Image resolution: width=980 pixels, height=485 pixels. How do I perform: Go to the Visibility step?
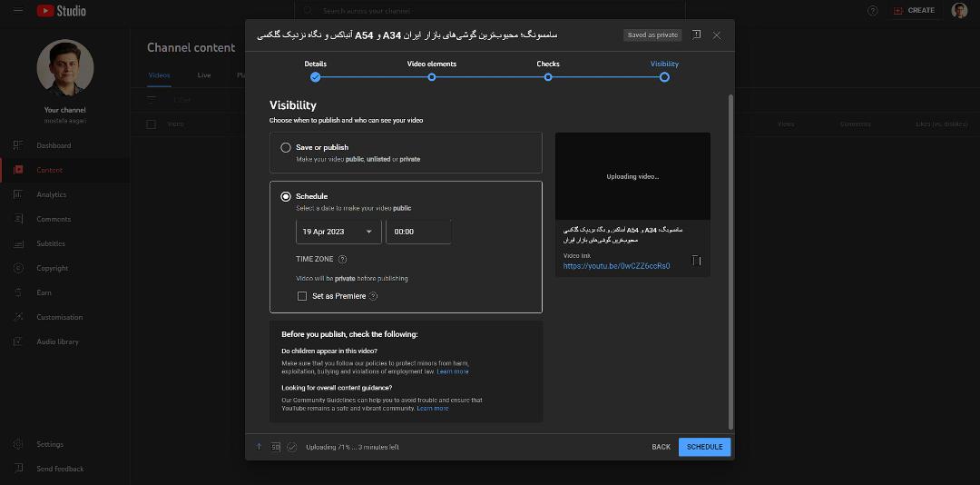click(664, 71)
